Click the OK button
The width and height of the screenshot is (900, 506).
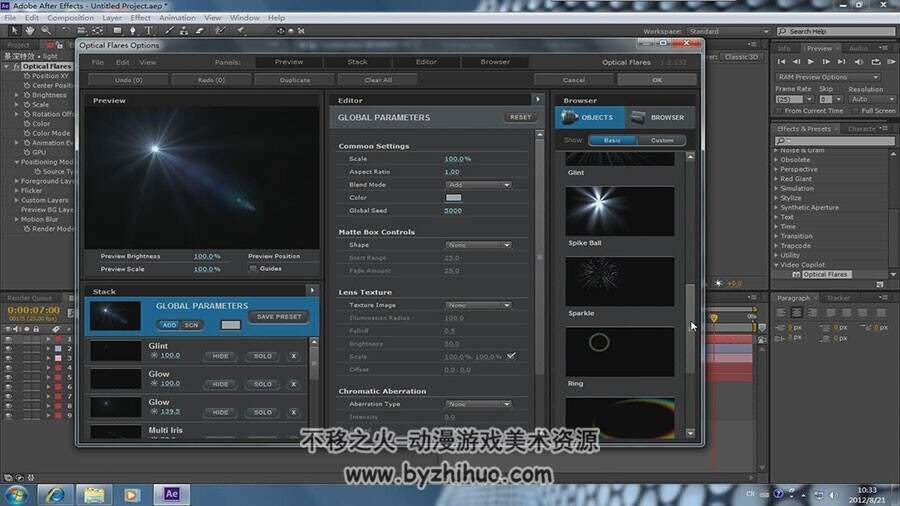point(657,80)
